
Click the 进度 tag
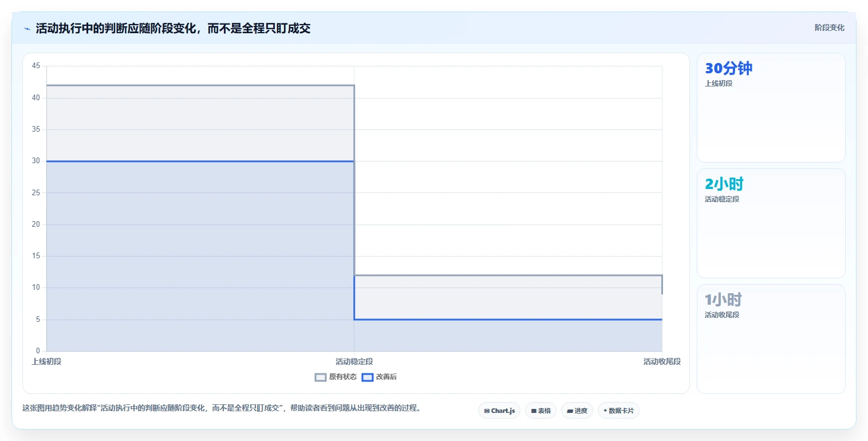(577, 411)
